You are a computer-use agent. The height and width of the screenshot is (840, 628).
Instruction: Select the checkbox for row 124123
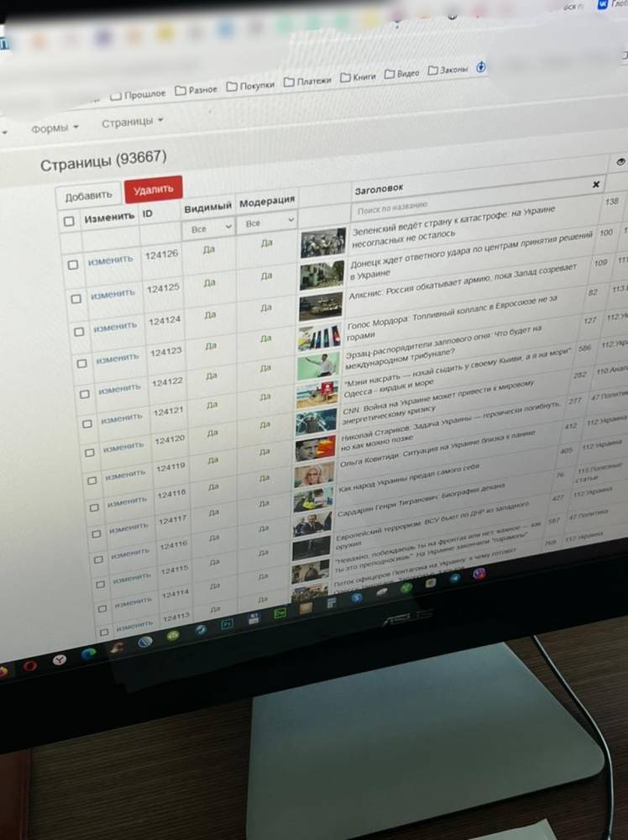[81, 363]
